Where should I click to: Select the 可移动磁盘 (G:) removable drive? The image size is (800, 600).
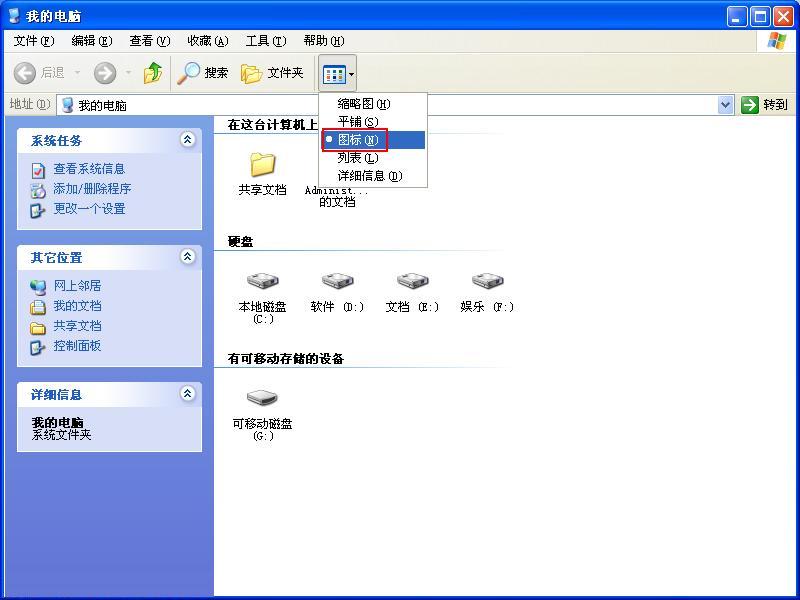(x=262, y=397)
